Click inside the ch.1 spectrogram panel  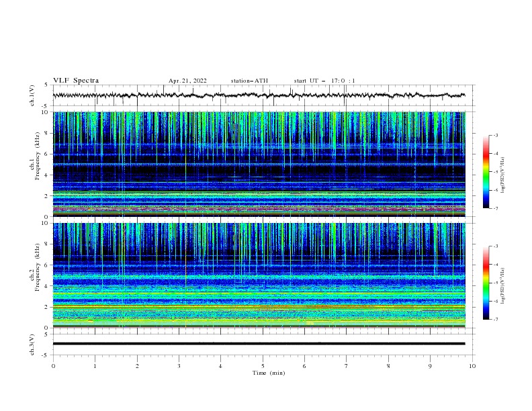click(x=259, y=164)
